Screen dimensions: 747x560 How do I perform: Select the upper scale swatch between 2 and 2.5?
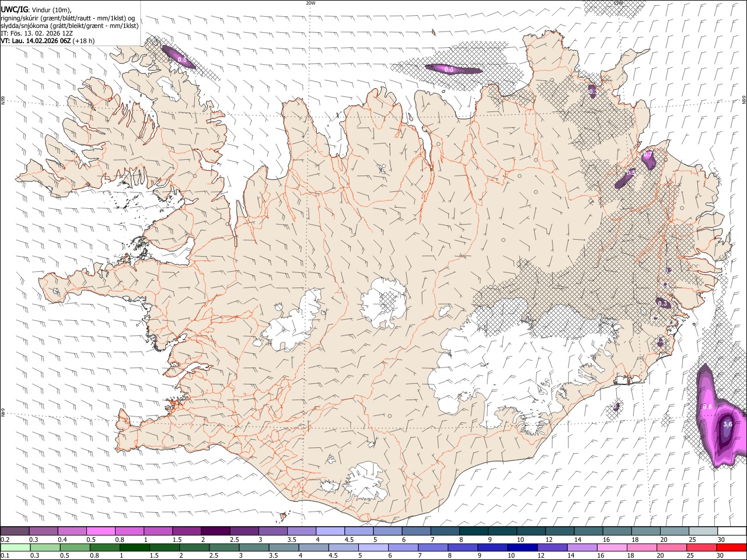point(215,531)
